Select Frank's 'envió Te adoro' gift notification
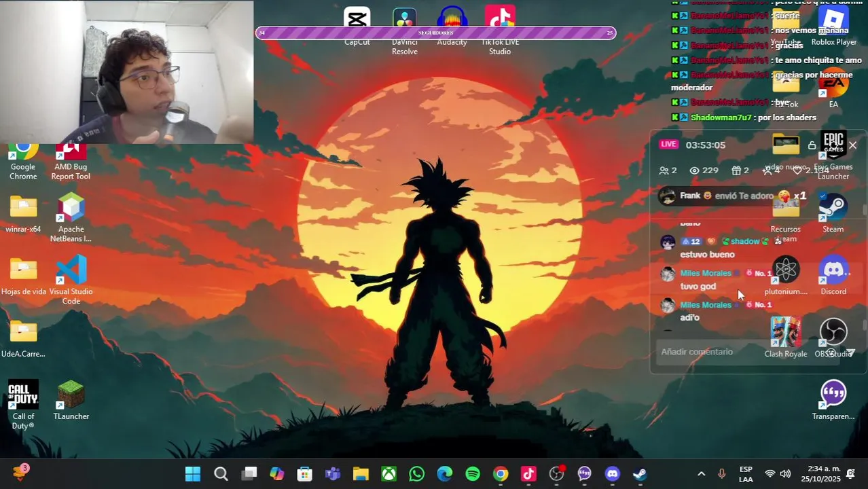This screenshot has height=489, width=868. tap(733, 196)
